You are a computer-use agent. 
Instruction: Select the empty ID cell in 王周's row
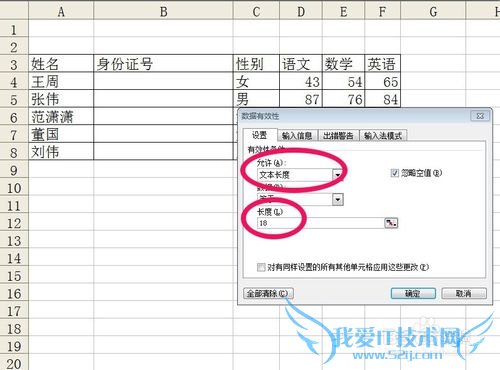[x=163, y=81]
